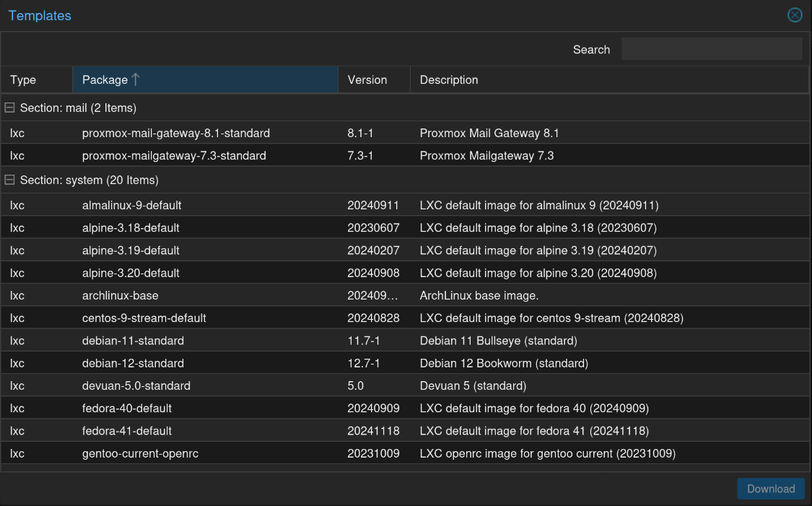Click version 20231009 cell

click(373, 454)
